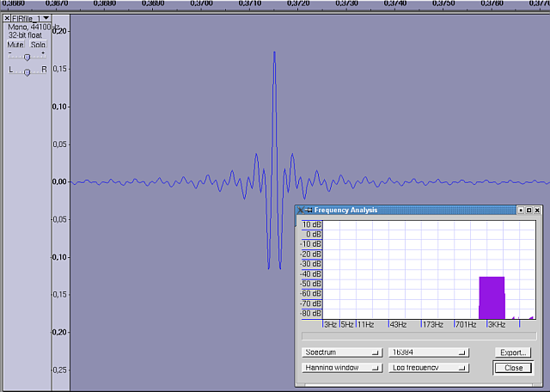Image resolution: width=550 pixels, height=392 pixels.
Task: Maximize the Frequency Analysis window
Action: (529, 210)
